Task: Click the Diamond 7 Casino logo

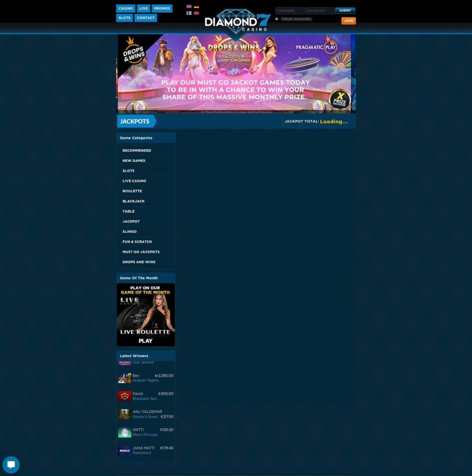Action: click(x=237, y=22)
